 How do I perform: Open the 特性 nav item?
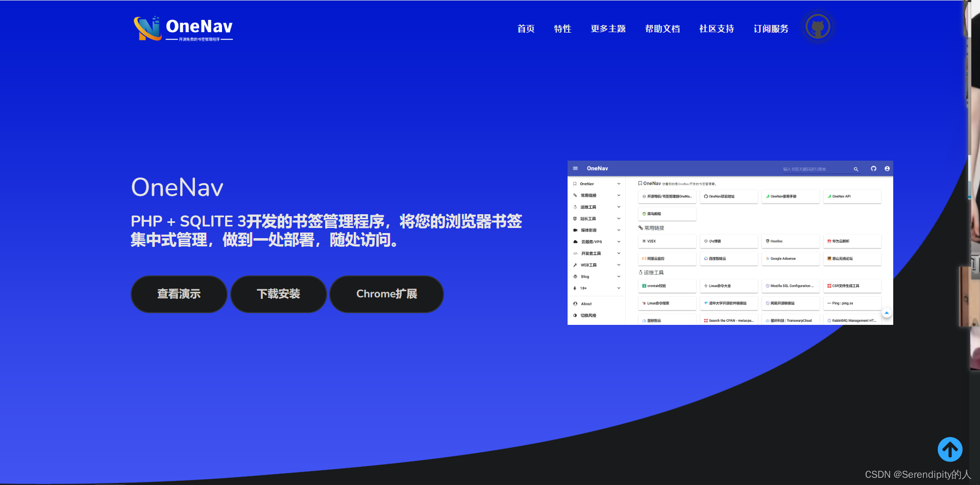pos(562,29)
